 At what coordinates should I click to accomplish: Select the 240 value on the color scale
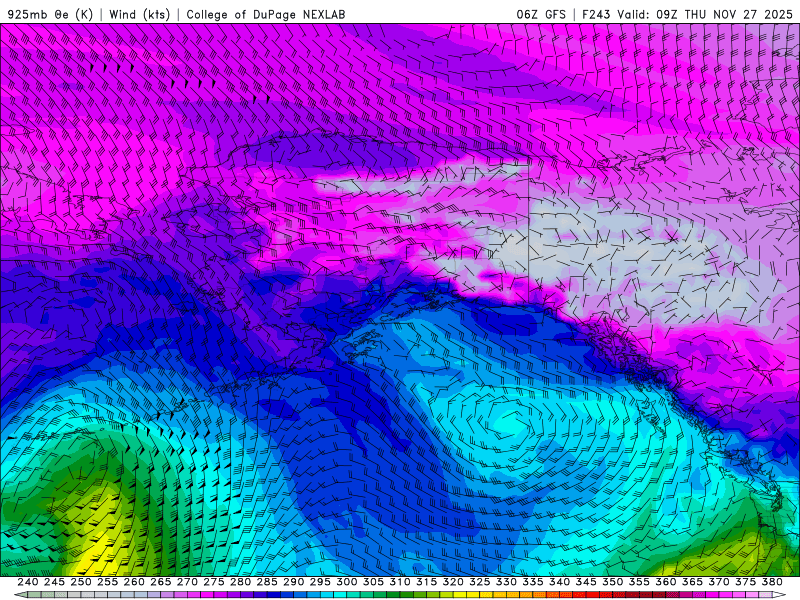pos(28,582)
